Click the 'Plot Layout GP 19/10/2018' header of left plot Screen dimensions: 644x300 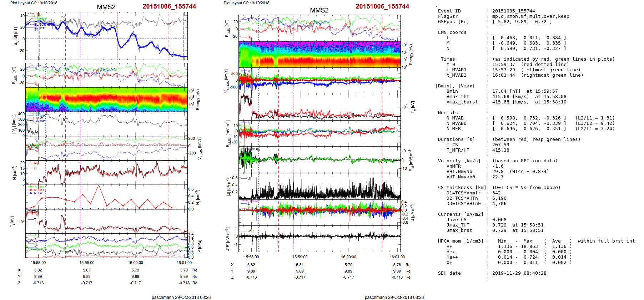(x=34, y=3)
